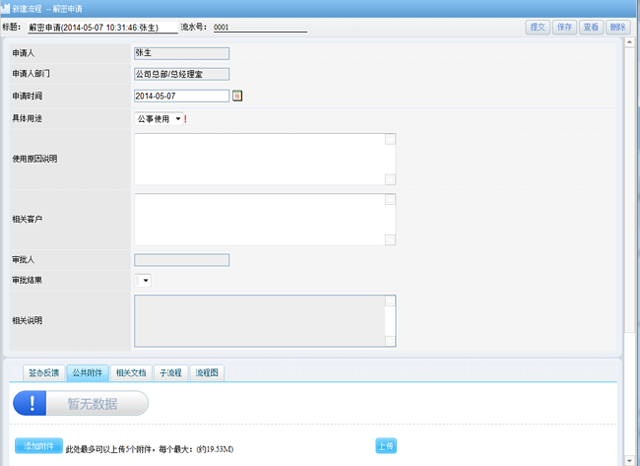Click the 添加附件 button
The height and width of the screenshot is (466, 640).
[38, 445]
